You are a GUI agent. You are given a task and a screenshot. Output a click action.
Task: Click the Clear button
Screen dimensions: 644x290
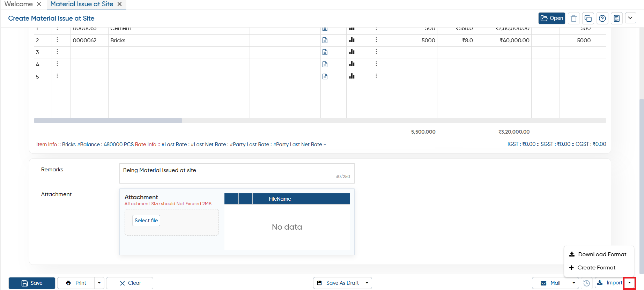click(129, 283)
